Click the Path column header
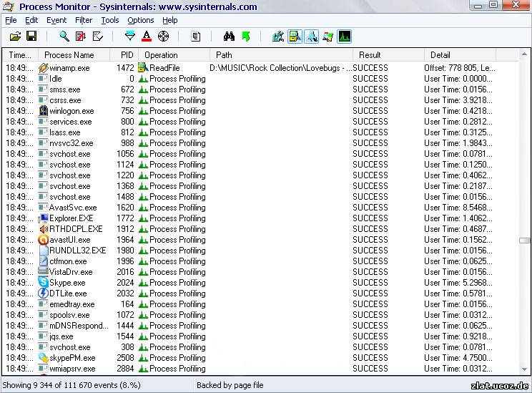This screenshot has width=532, height=393. coord(281,55)
